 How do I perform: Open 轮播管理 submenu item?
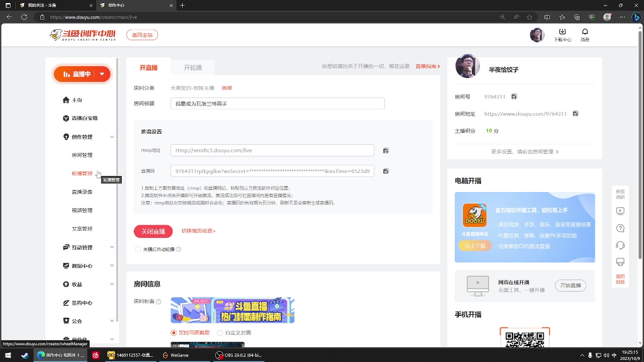click(x=82, y=173)
